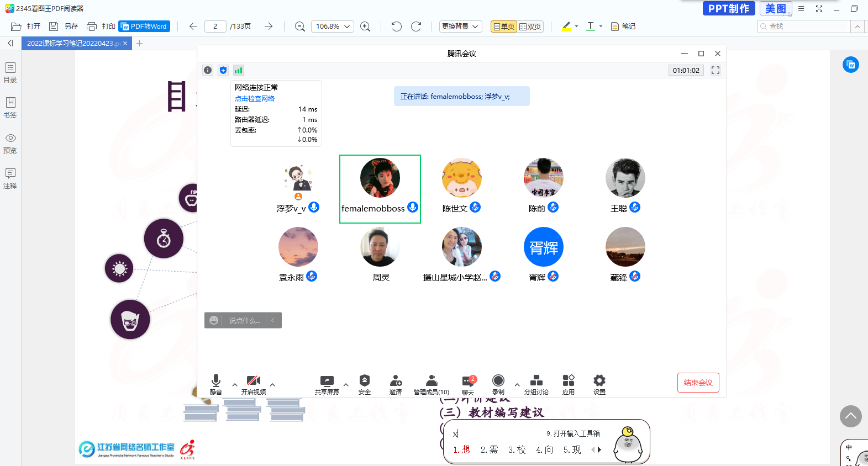Image resolution: width=868 pixels, height=466 pixels.
Task: Open breakout group discussion
Action: click(536, 381)
